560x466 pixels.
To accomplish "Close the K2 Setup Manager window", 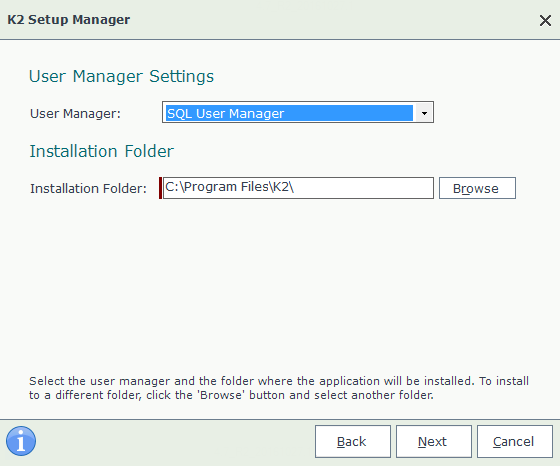I will click(x=545, y=20).
